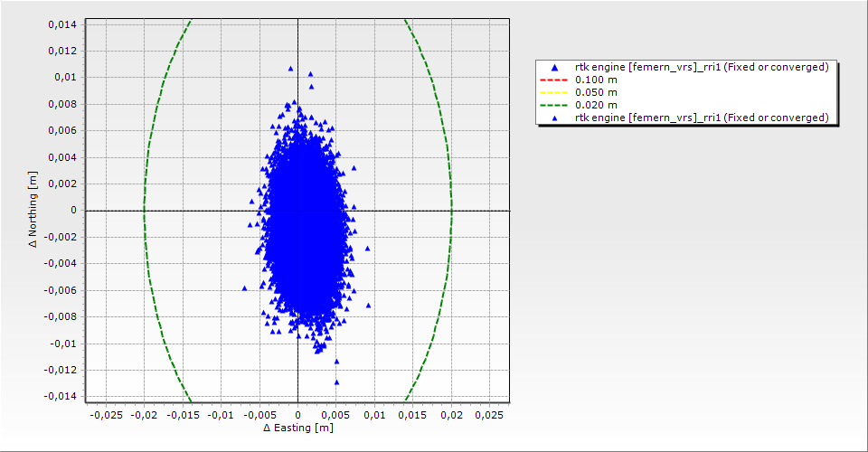Viewport: 868px width, 452px height.
Task: Click the yellow dashed line sample in the legend
Action: pyautogui.click(x=555, y=93)
